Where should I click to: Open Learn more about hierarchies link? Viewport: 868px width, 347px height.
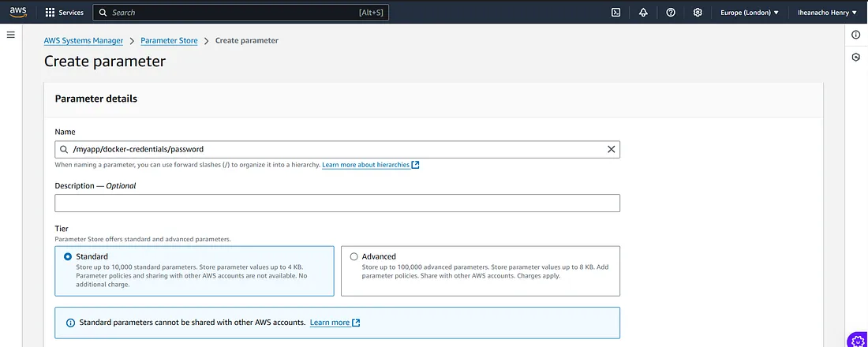(x=370, y=165)
